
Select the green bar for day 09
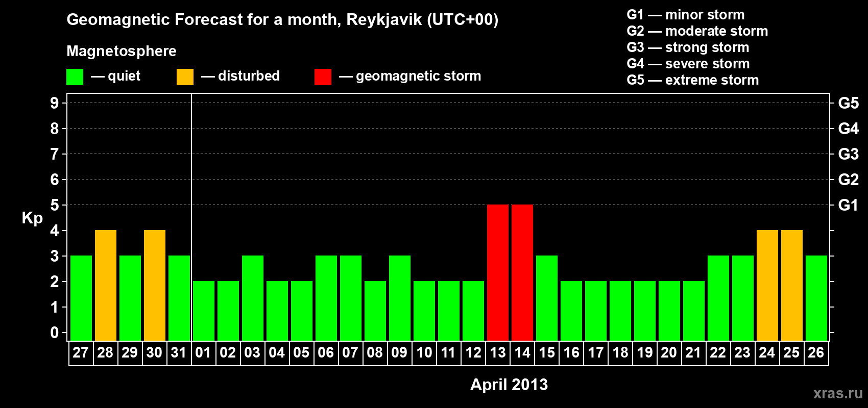(400, 298)
